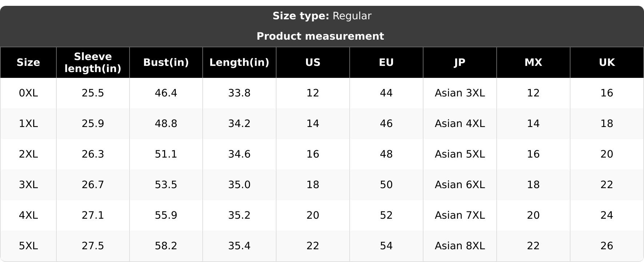The width and height of the screenshot is (644, 262).
Task: Click the 5XL size cell
Action: [x=28, y=246]
